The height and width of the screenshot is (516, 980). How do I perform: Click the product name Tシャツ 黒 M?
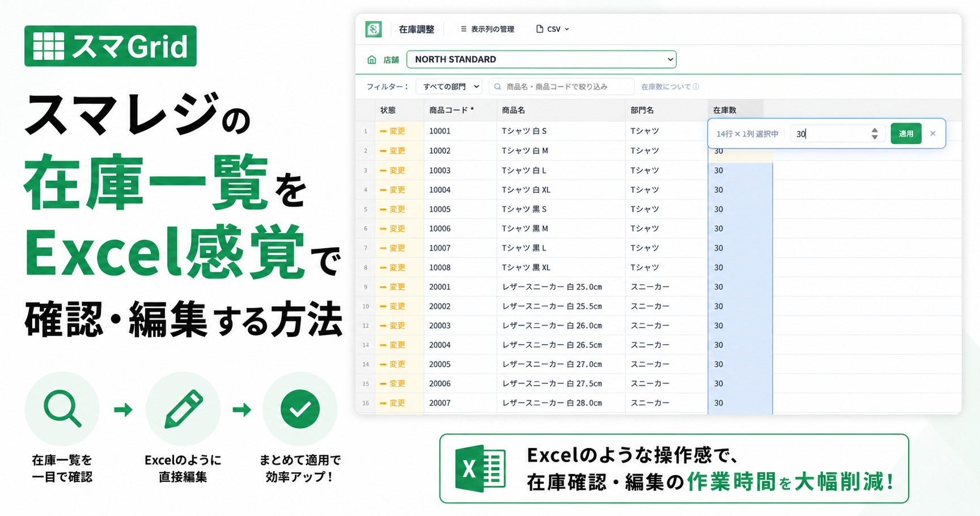pos(525,228)
